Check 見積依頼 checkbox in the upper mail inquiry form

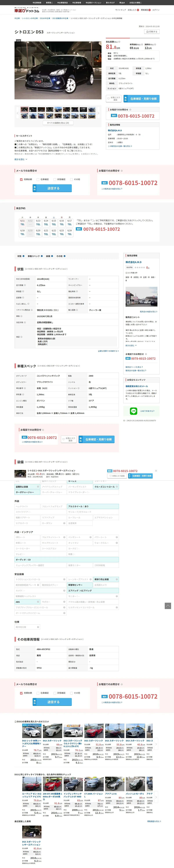click(x=21, y=179)
